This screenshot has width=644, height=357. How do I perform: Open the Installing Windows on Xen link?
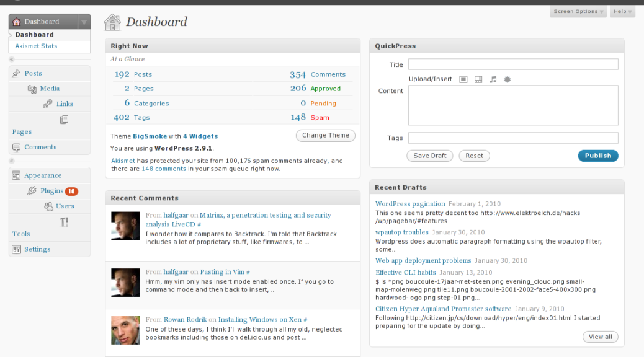pyautogui.click(x=259, y=319)
